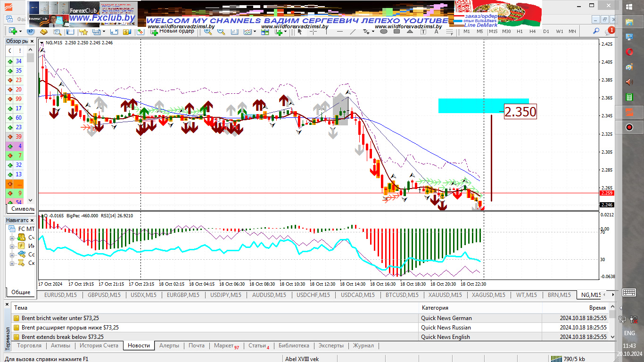Open the volume speaker icon in taskbar

tap(629, 82)
